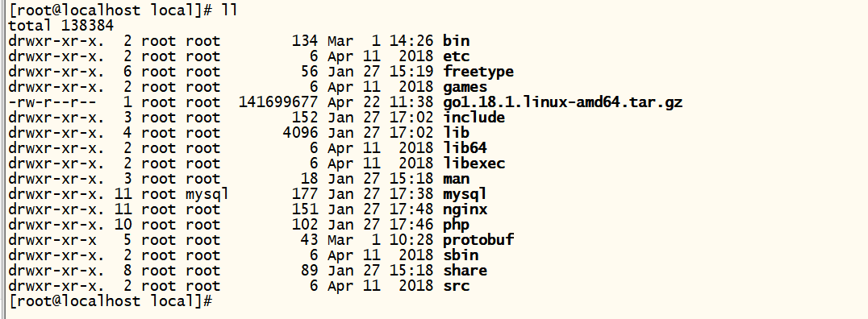Screen dimensions: 868x319
Task: Select the games directory entry
Action: pos(465,87)
